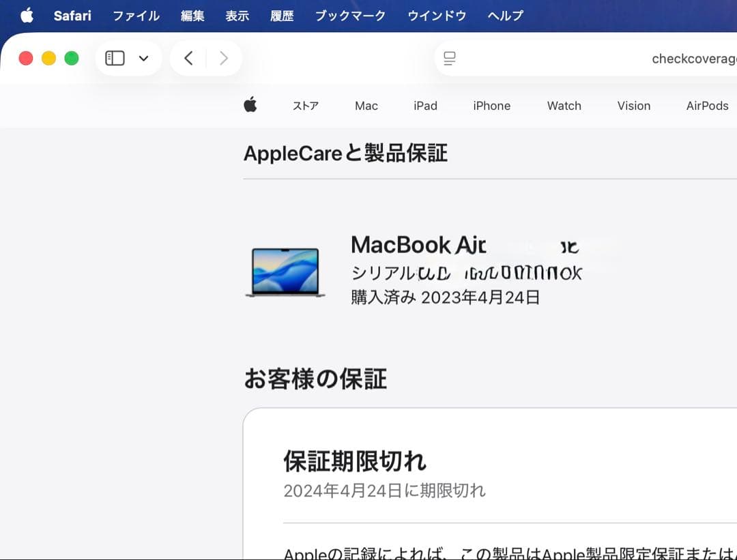
Task: Open the 表示 menu
Action: [237, 16]
